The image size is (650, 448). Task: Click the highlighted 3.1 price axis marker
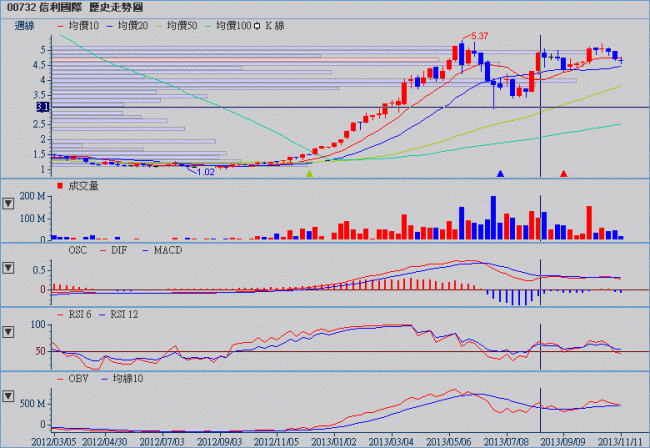click(x=41, y=106)
